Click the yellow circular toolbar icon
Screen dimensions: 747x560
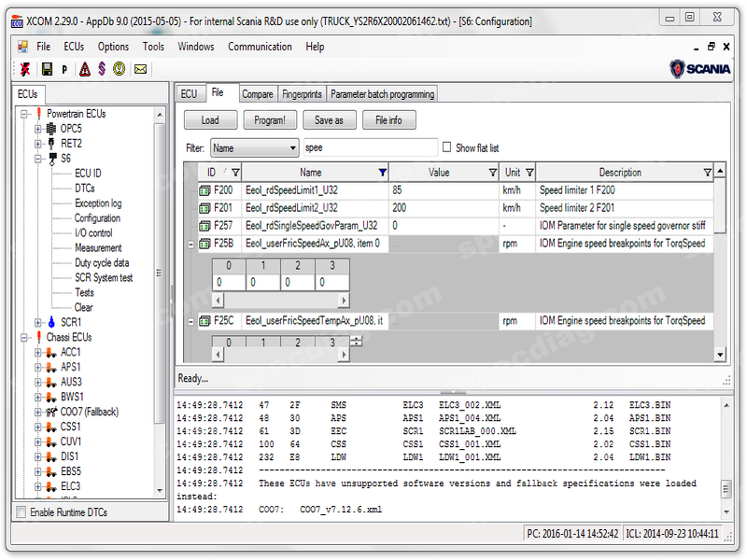[120, 69]
